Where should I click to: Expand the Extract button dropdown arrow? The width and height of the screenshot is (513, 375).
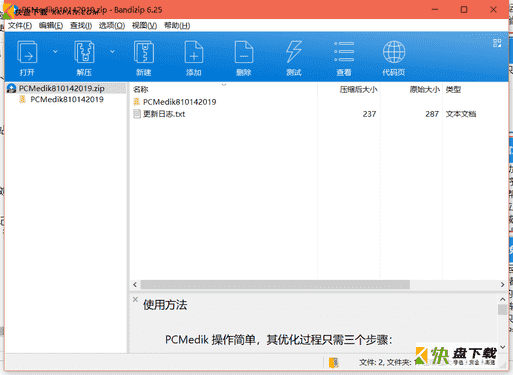coord(112,52)
